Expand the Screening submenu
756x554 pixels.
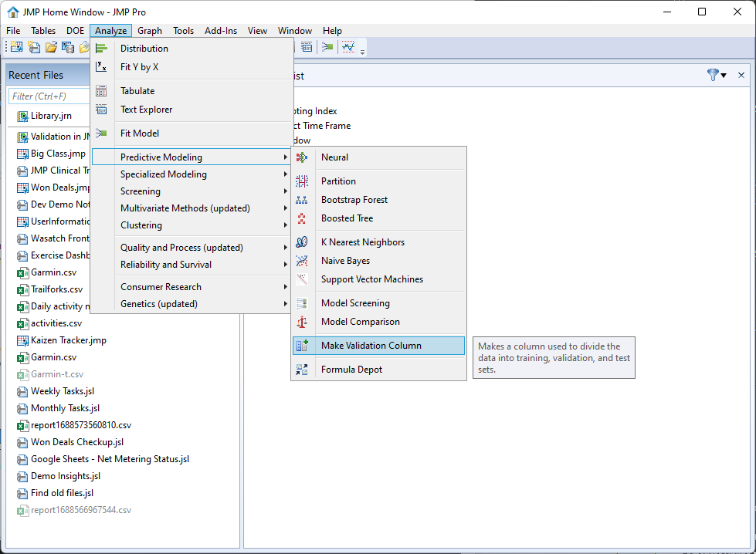[x=192, y=191]
